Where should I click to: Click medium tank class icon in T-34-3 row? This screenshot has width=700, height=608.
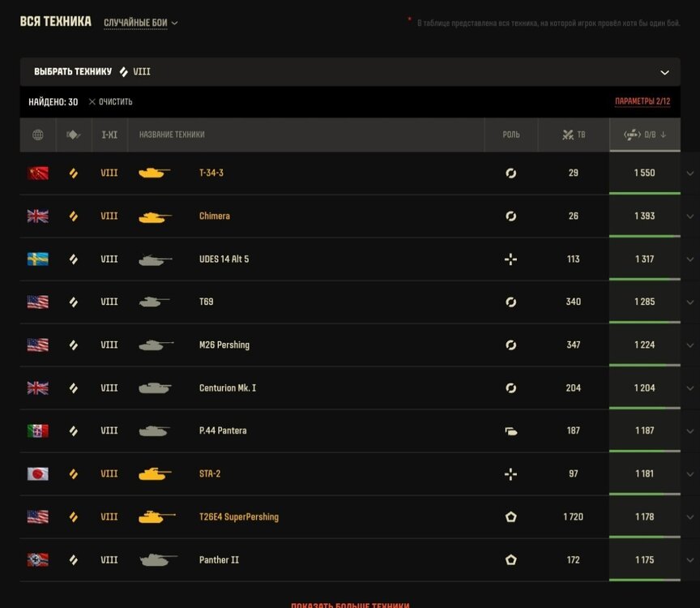74,173
